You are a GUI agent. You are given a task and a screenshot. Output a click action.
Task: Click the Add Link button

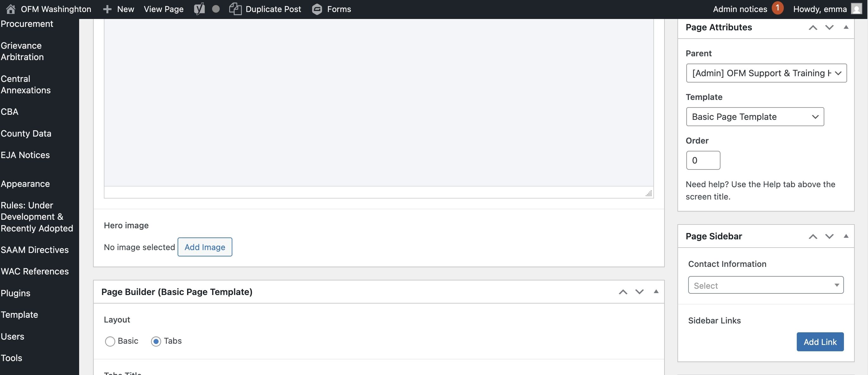pyautogui.click(x=820, y=342)
